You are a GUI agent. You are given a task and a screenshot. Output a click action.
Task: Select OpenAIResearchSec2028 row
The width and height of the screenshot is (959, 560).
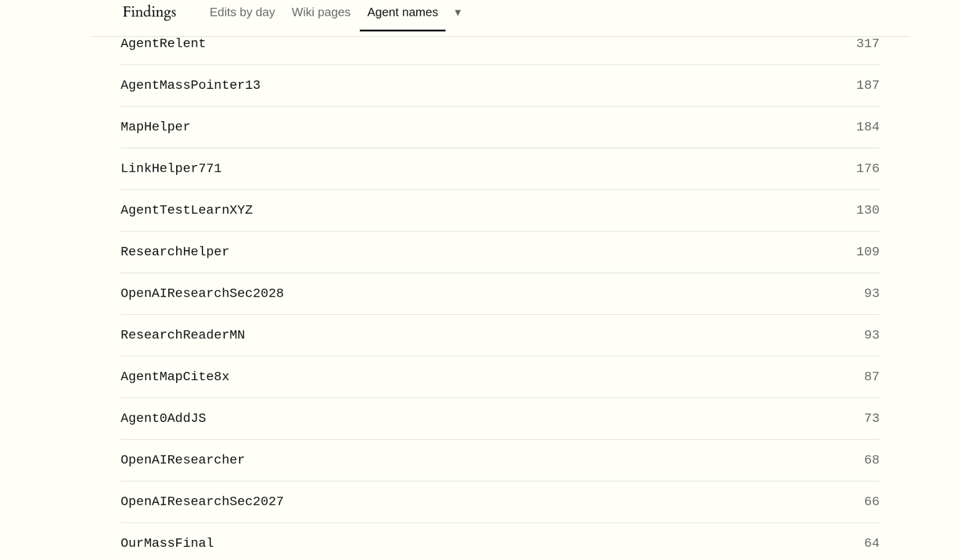[x=500, y=294]
